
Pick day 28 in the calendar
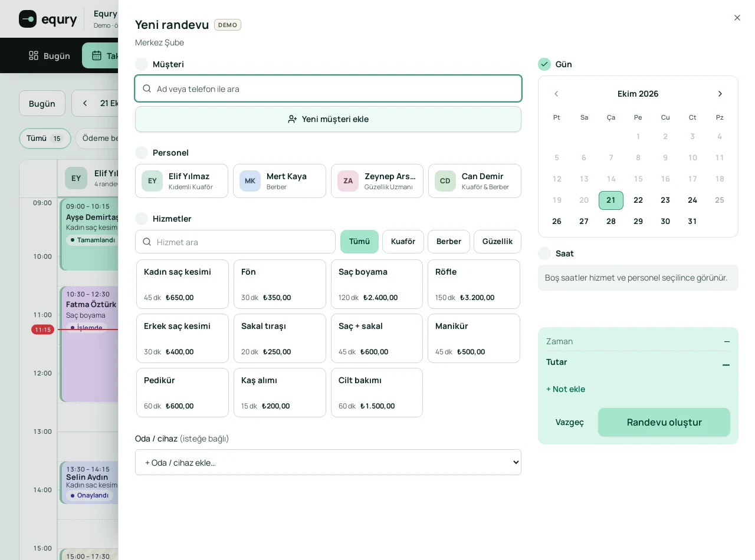[x=611, y=222]
